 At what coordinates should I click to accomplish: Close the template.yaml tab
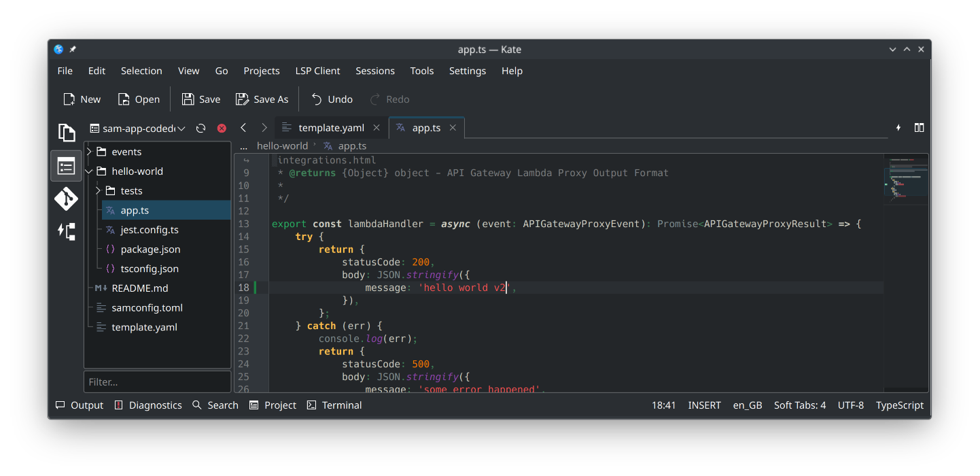[x=377, y=128]
